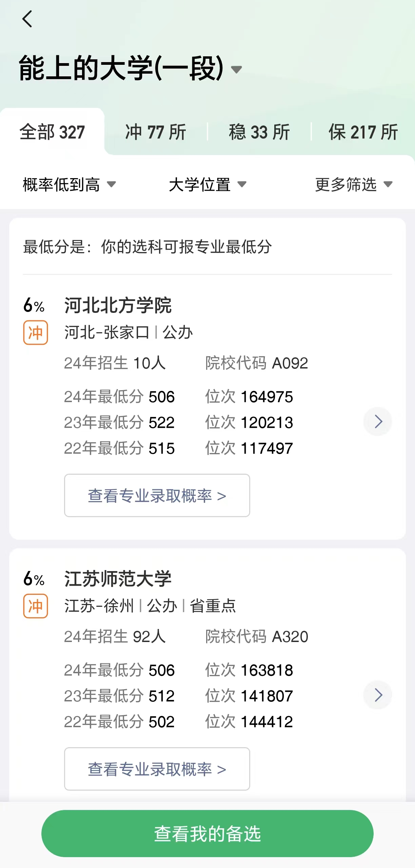Click 查看专业录取概率 under 河北北方学院

tap(157, 495)
